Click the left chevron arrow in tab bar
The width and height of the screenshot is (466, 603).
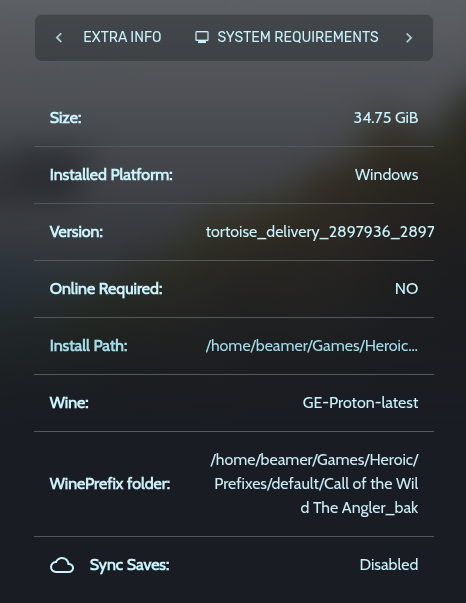[59, 38]
